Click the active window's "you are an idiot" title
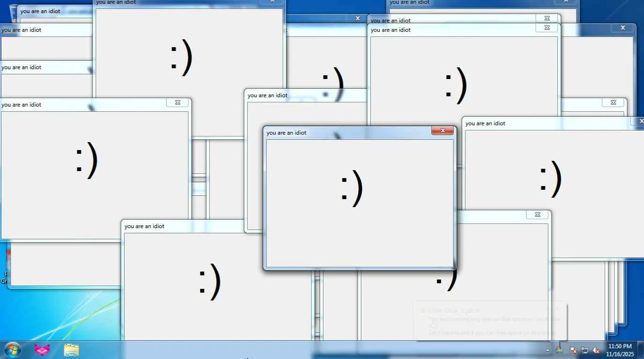644x359 pixels. 286,133
